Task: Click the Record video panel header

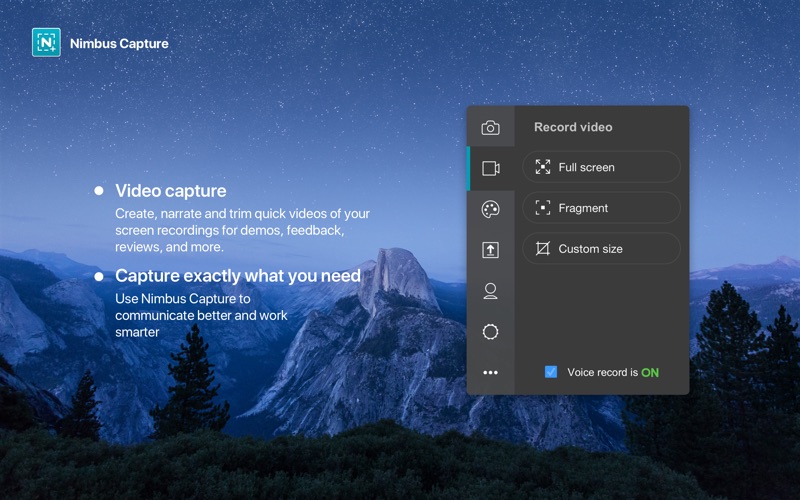Action: point(573,127)
